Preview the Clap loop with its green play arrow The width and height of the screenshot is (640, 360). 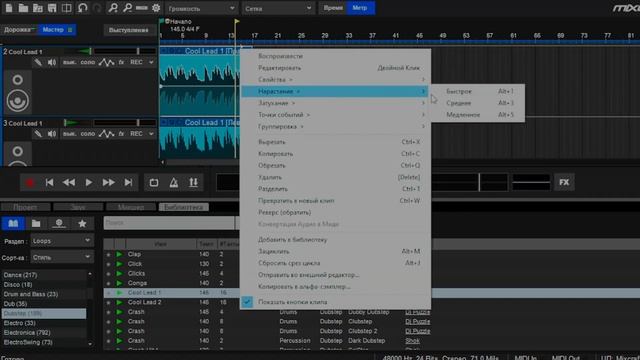tap(120, 254)
